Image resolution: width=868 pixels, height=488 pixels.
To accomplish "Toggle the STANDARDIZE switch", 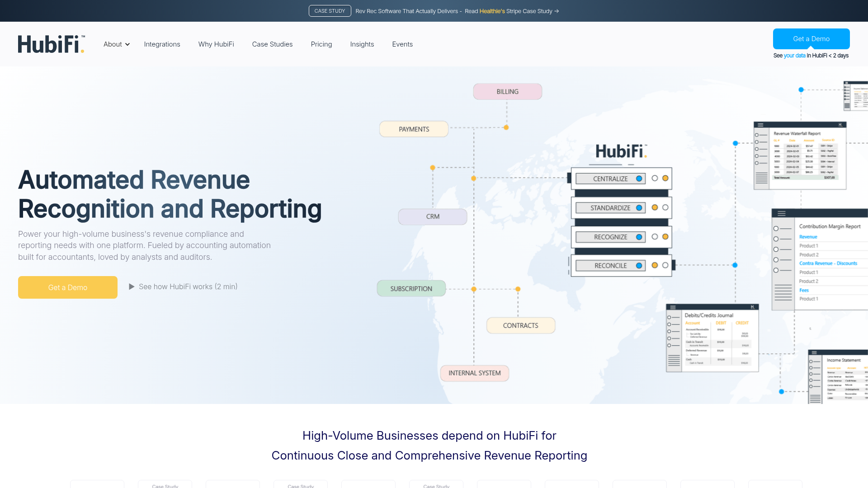I will point(638,207).
